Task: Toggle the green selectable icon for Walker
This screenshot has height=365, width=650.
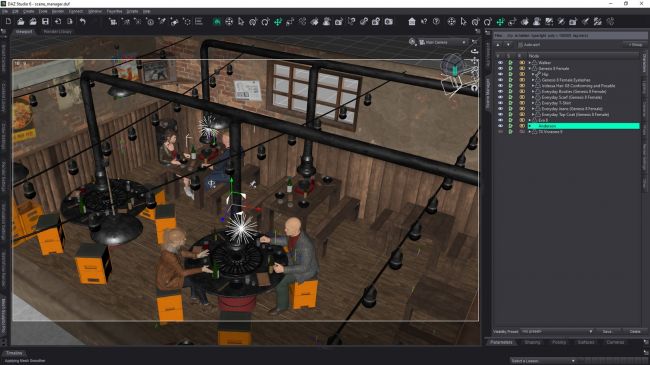Action: click(x=511, y=63)
